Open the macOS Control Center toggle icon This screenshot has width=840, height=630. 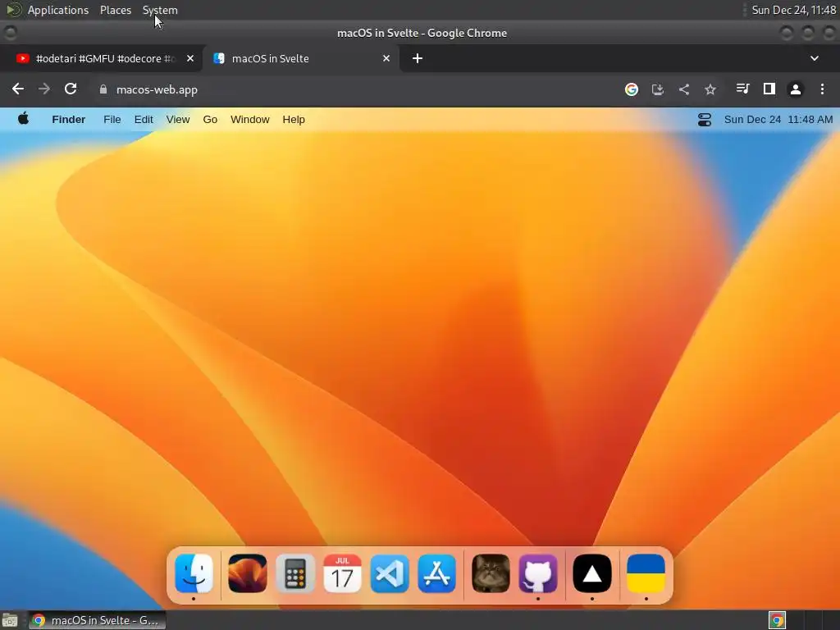705,120
